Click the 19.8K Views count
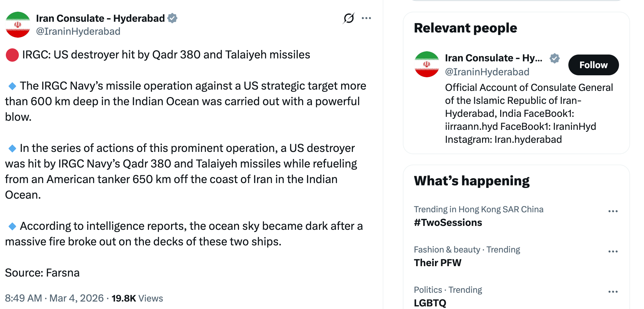The height and width of the screenshot is (309, 644). coord(137,298)
